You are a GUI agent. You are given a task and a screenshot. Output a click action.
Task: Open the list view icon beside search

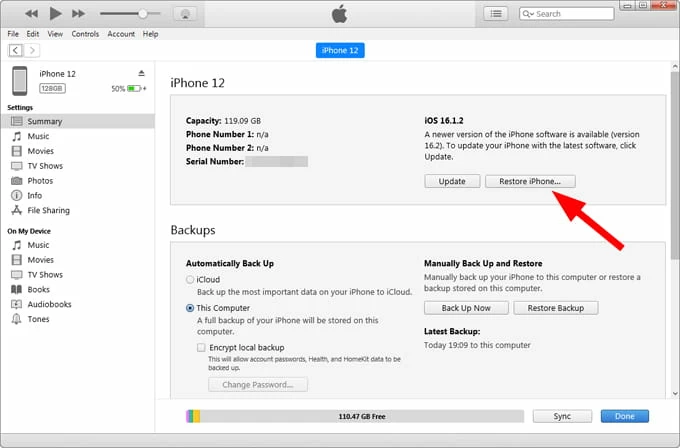click(495, 14)
